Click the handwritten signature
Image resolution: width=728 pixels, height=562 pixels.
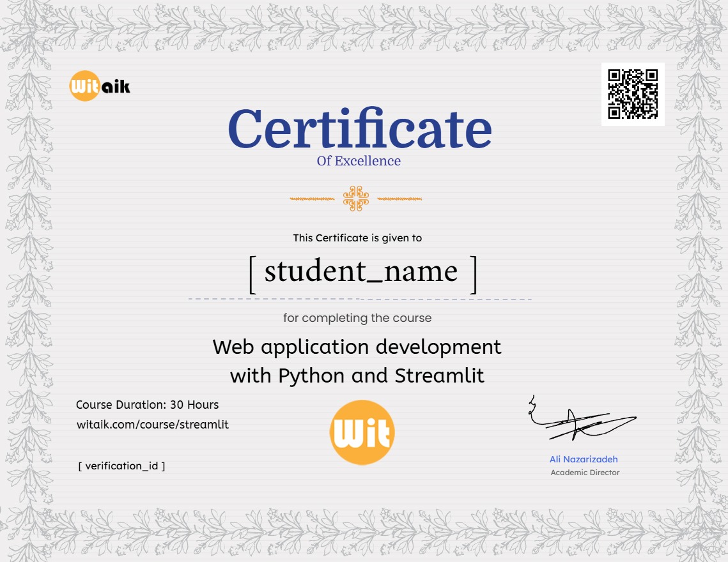tap(582, 418)
